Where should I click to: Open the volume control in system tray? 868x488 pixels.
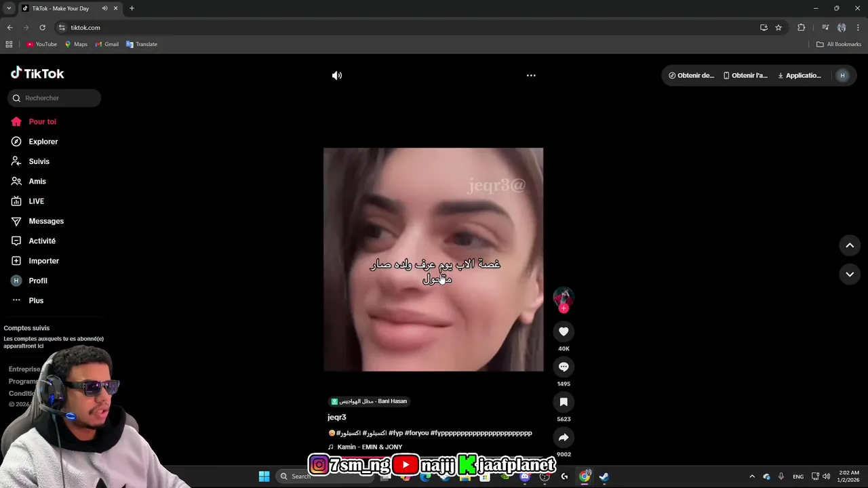coord(826,476)
